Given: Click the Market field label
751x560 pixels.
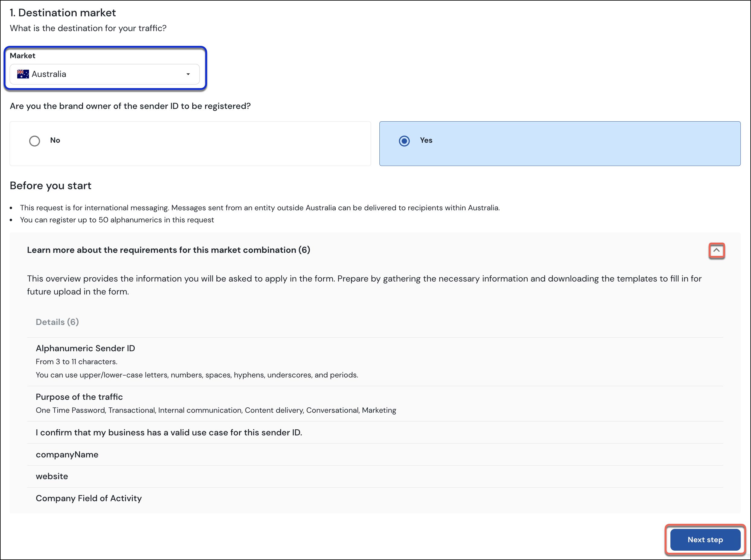Looking at the screenshot, I should (22, 56).
